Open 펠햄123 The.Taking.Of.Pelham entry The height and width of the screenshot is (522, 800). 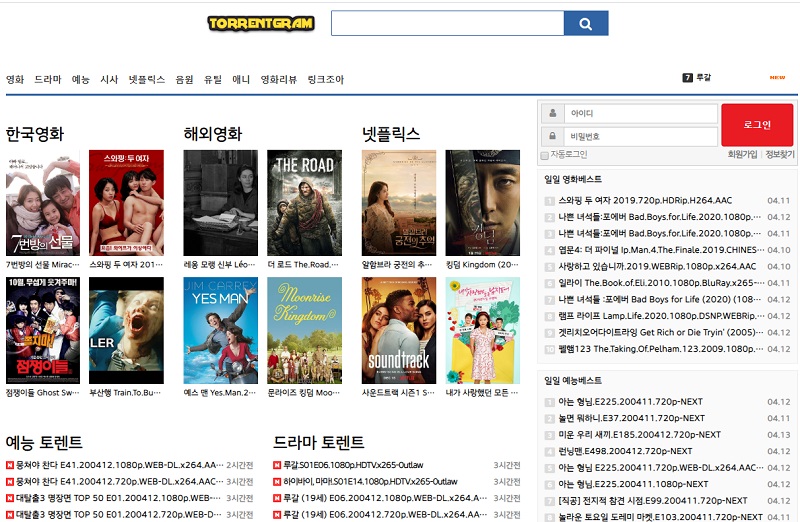tap(661, 349)
